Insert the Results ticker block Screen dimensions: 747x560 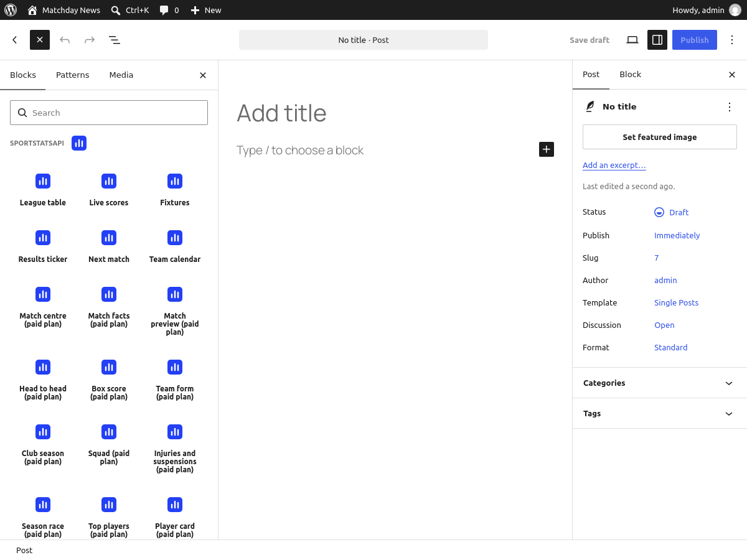pos(43,246)
